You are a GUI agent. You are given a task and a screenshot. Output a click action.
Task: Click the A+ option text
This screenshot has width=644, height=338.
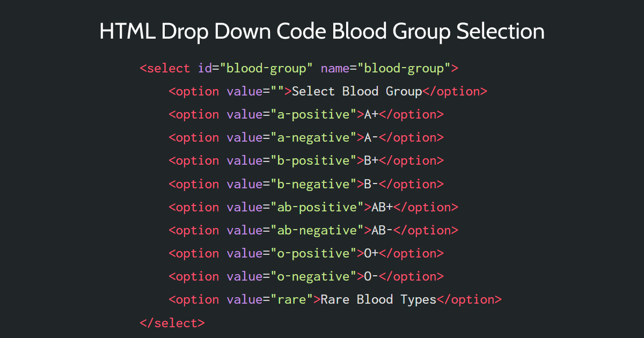371,115
